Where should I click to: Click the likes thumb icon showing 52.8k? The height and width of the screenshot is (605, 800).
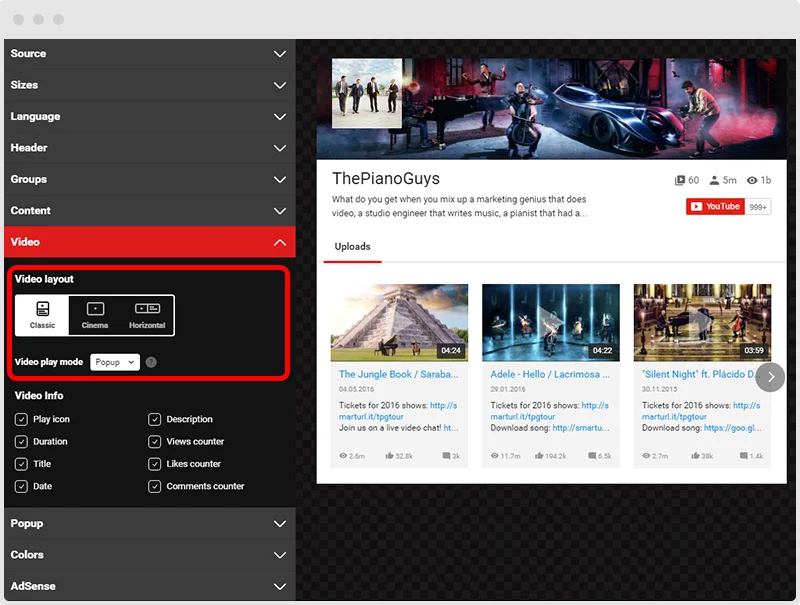[x=389, y=456]
